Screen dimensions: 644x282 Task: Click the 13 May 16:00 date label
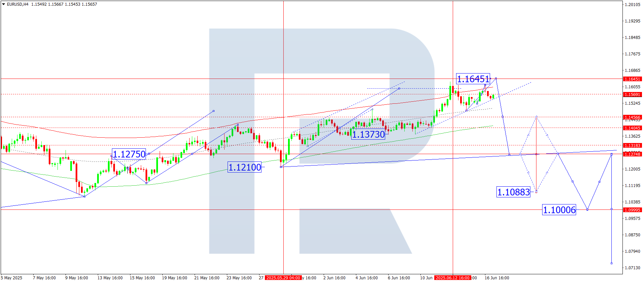point(110,278)
